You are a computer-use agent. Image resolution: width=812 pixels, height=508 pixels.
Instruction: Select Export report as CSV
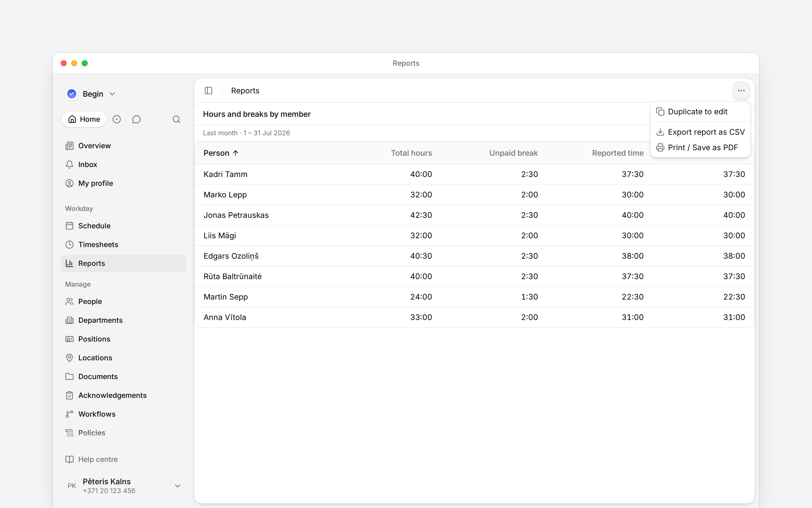click(700, 132)
